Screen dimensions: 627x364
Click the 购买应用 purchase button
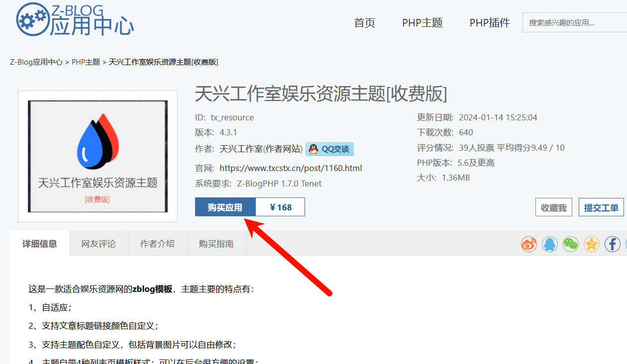click(x=225, y=207)
